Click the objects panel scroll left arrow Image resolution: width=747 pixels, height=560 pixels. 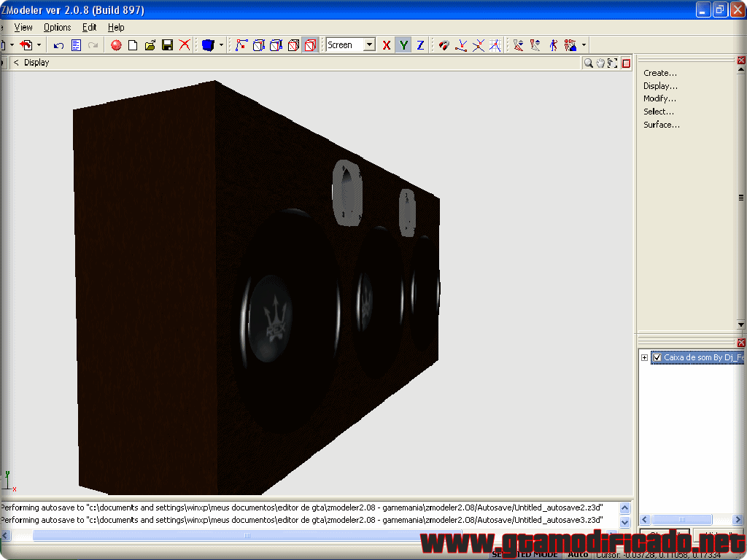point(645,519)
